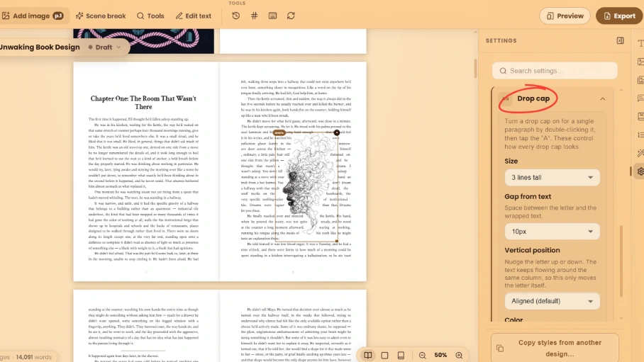The width and height of the screenshot is (644, 362).
Task: Switch to book view mode
Action: 401,356
